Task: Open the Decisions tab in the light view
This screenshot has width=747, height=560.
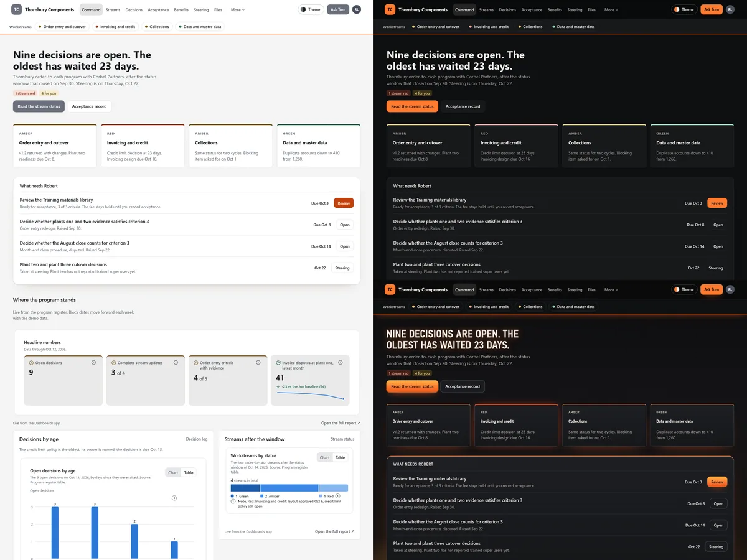Action: tap(134, 10)
